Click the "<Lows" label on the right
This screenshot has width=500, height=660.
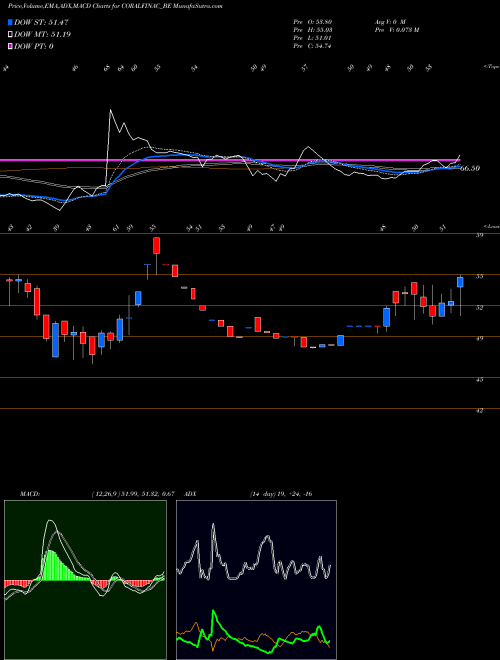point(492,226)
